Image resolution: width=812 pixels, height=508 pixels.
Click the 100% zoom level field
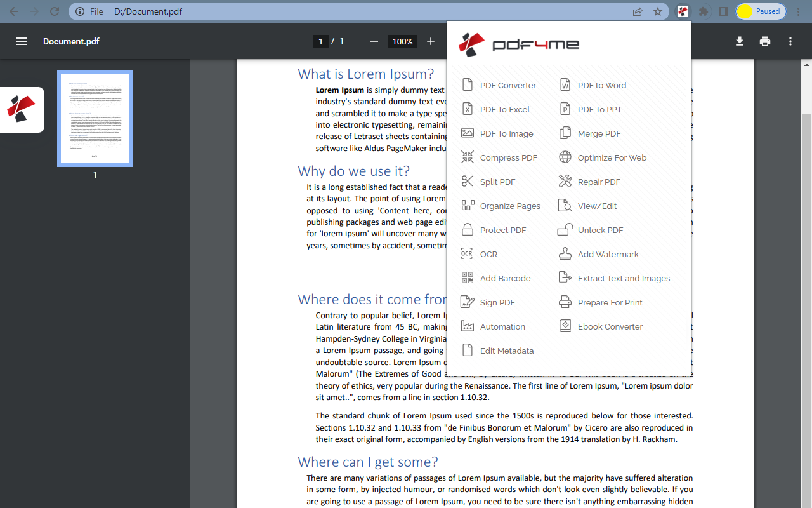(402, 41)
